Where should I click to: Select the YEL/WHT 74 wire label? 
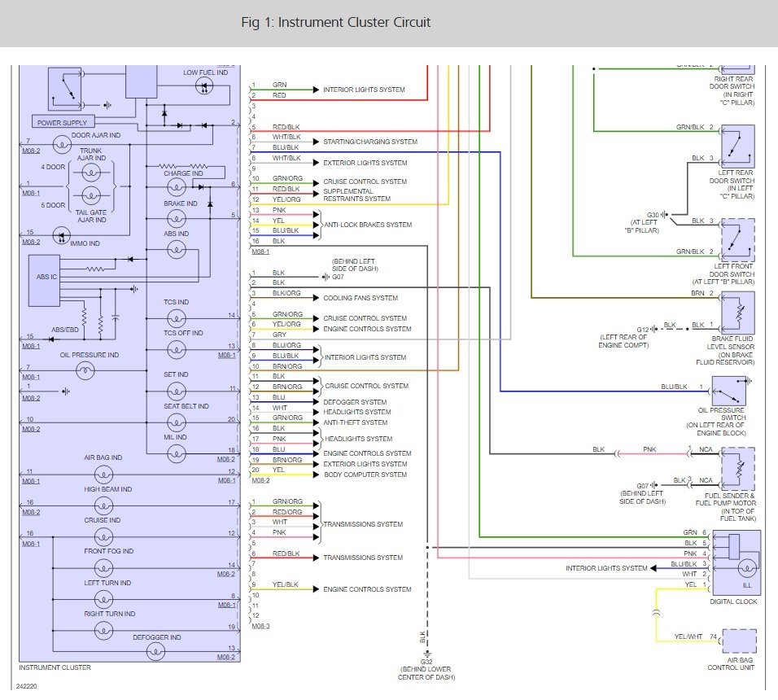[695, 637]
